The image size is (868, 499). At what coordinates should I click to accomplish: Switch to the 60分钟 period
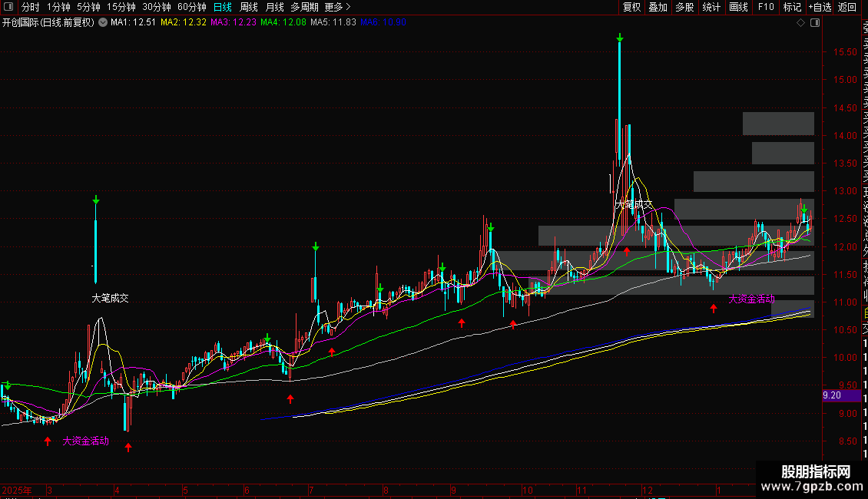[191, 7]
